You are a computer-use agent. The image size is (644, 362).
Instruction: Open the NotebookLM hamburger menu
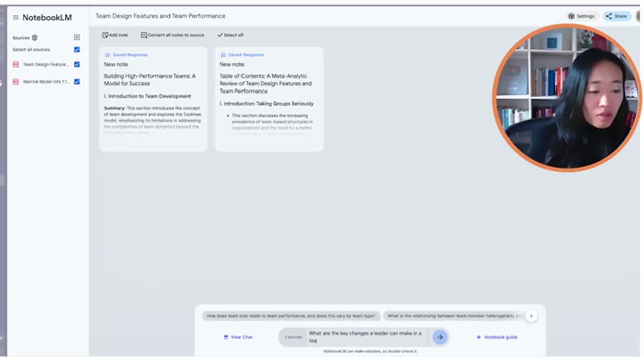[15, 17]
